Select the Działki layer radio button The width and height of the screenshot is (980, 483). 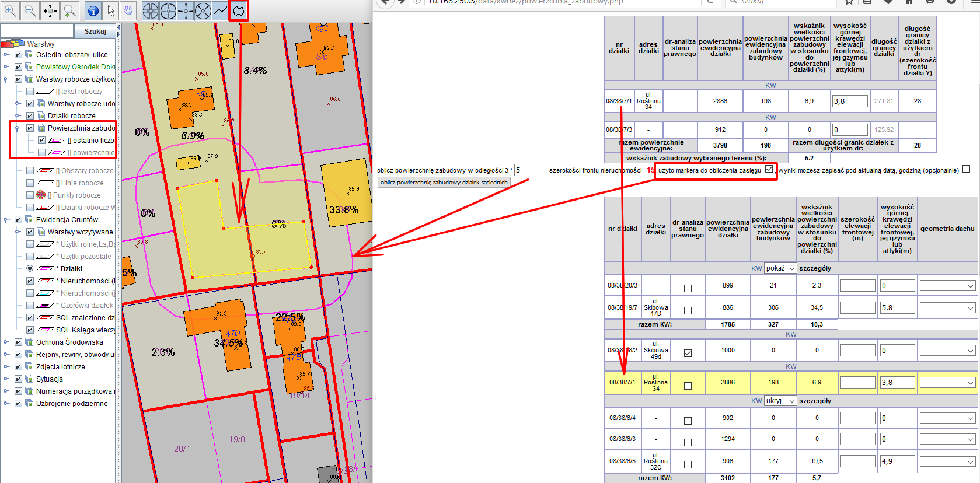30,269
